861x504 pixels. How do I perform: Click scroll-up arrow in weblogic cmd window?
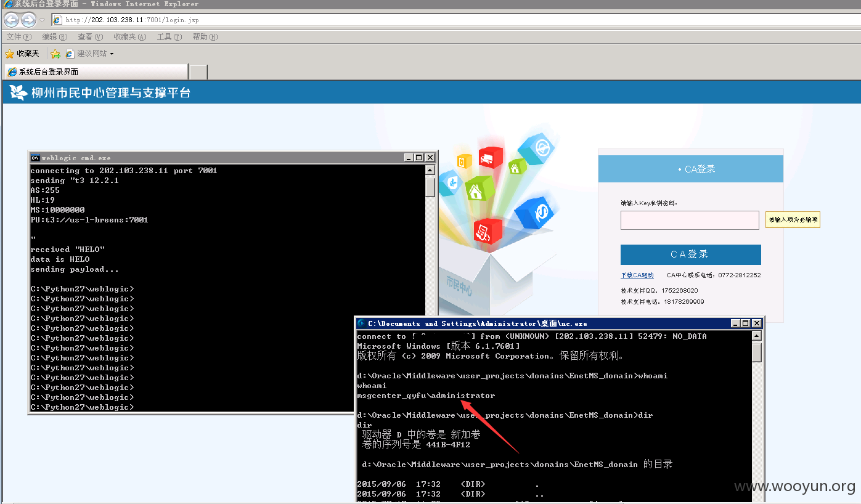(430, 170)
